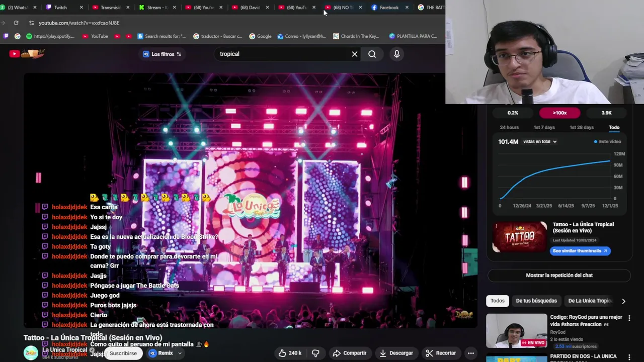Image resolution: width=644 pixels, height=362 pixels.
Task: Click the Suscribirse button
Action: coord(123,353)
